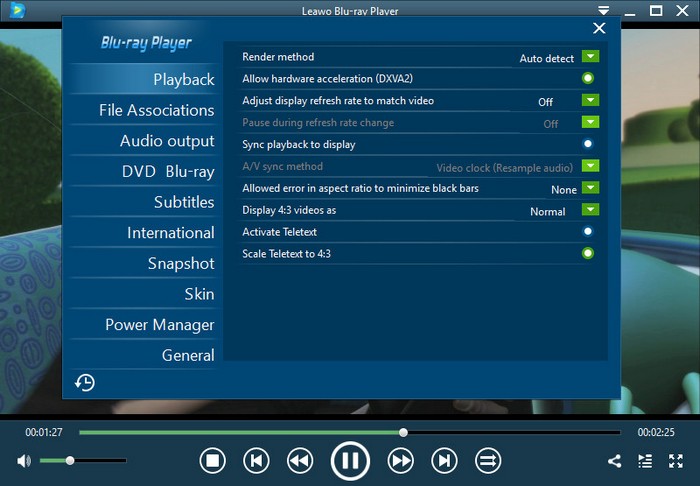Skip to the next track

tap(444, 460)
